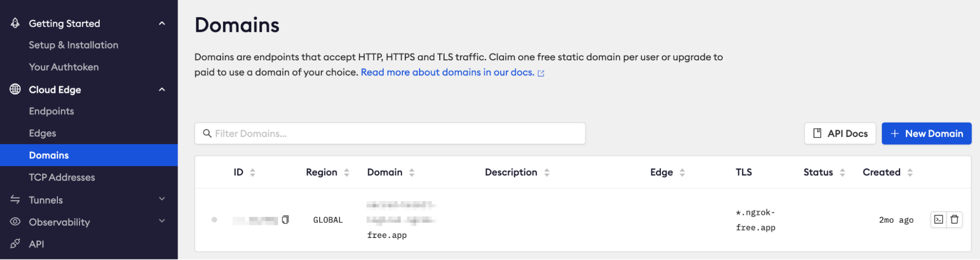Sort domains by Region column arrows
Screen dimensions: 980x260
tap(347, 172)
